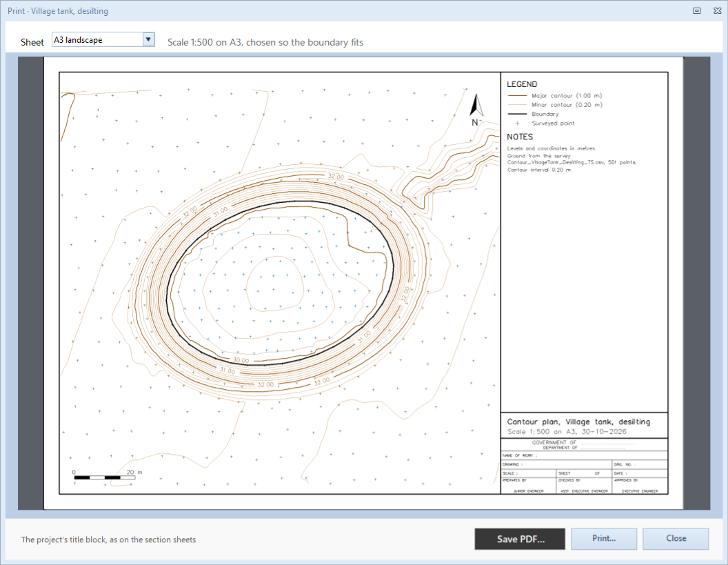Image resolution: width=728 pixels, height=565 pixels.
Task: Click the NOTES heading
Action: coord(520,137)
